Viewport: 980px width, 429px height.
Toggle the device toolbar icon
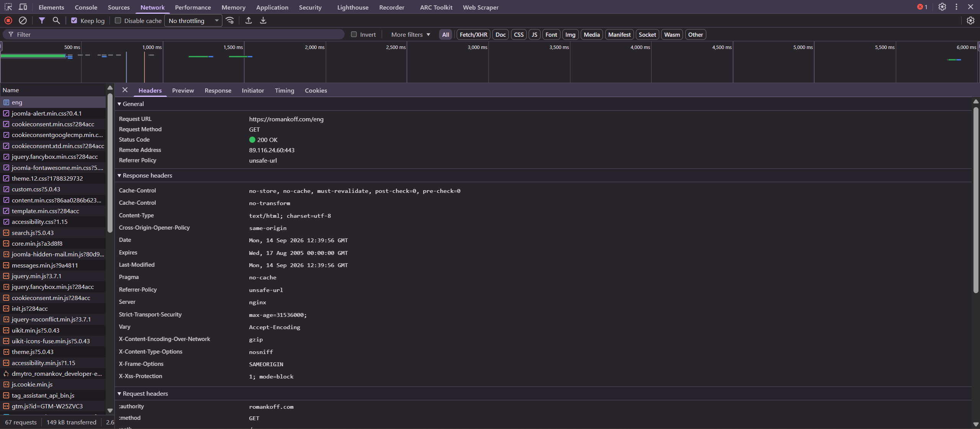[x=23, y=7]
